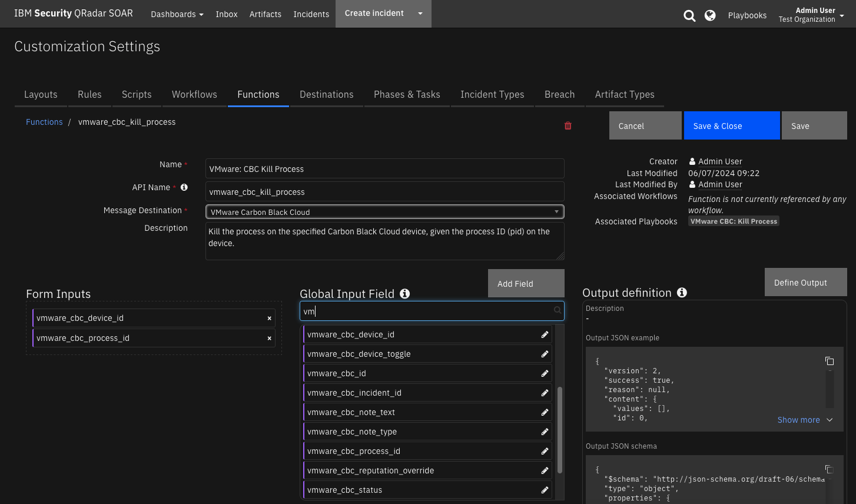This screenshot has width=856, height=504.
Task: Edit vmware_cbc_note_type field pencil icon
Action: [x=545, y=432]
